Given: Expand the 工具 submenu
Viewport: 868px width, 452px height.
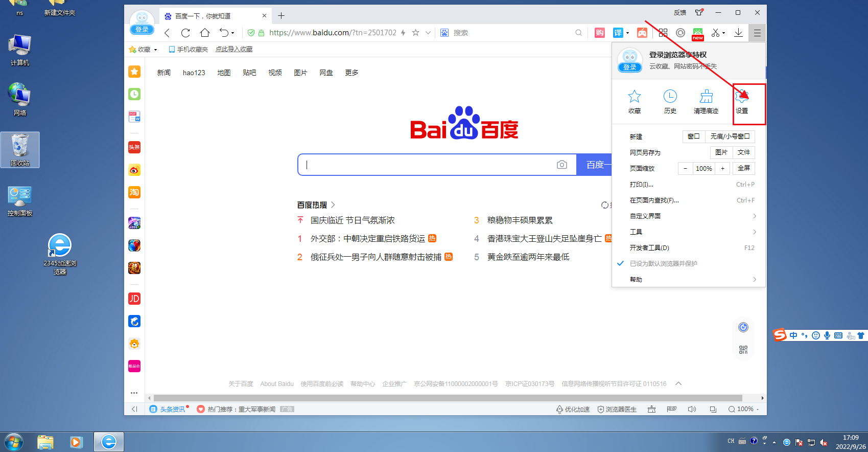Looking at the screenshot, I should pyautogui.click(x=689, y=232).
